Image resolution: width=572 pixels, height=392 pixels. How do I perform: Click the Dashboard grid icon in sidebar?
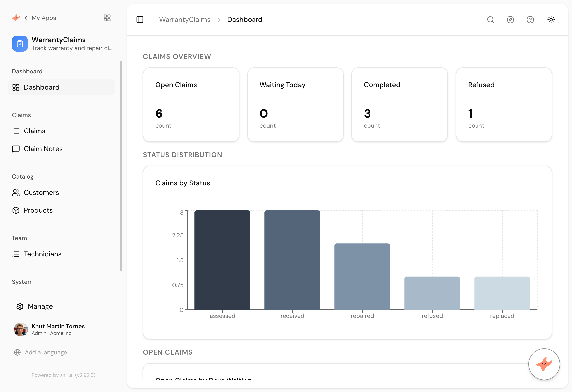pos(16,87)
